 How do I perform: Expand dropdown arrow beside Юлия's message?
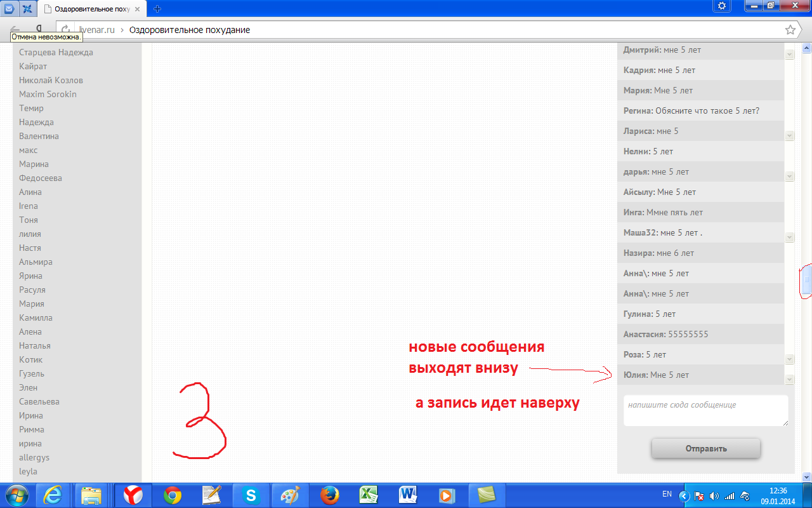tap(789, 380)
